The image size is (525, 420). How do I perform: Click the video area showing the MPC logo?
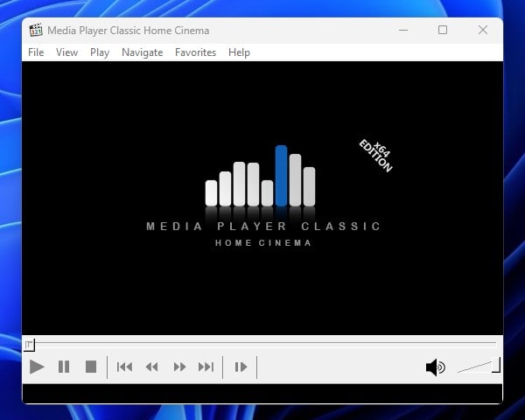point(262,198)
